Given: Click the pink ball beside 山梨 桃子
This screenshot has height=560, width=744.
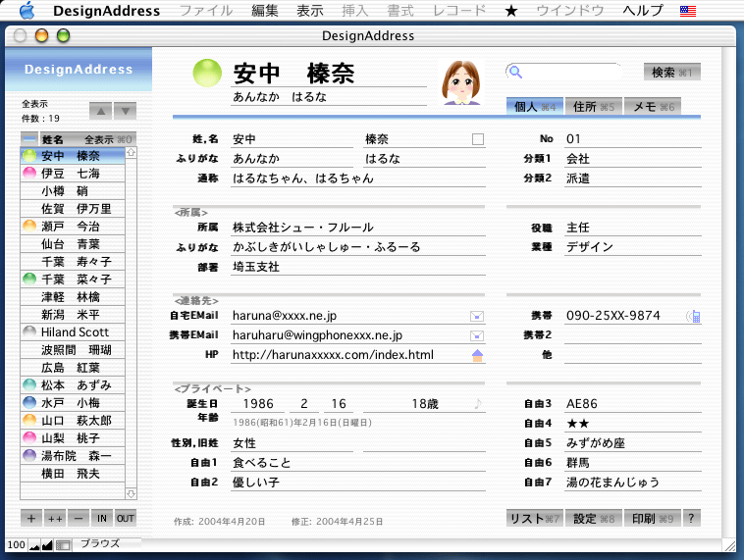Looking at the screenshot, I should click(29, 438).
